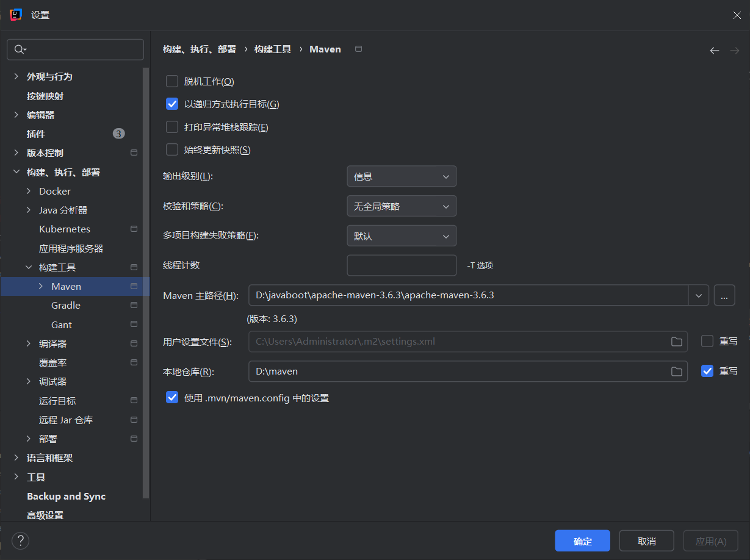The width and height of the screenshot is (750, 560).
Task: Click the folder icon in user settings file field
Action: click(677, 342)
